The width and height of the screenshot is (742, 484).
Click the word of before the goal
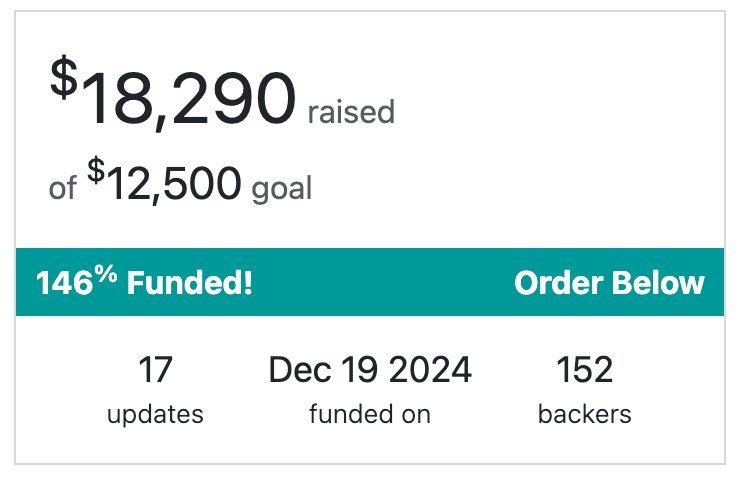pos(62,188)
